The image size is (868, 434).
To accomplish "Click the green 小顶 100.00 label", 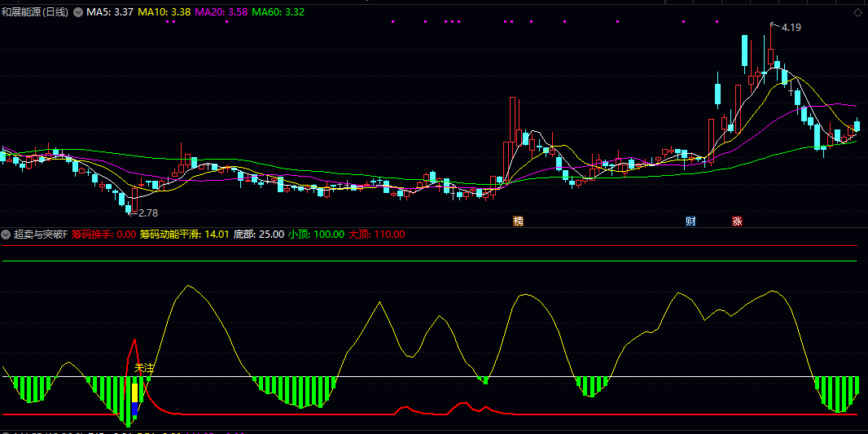I will click(316, 235).
